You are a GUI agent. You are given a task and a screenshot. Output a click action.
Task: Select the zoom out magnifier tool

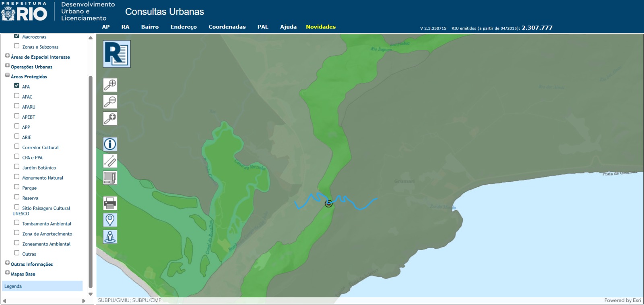click(x=110, y=102)
